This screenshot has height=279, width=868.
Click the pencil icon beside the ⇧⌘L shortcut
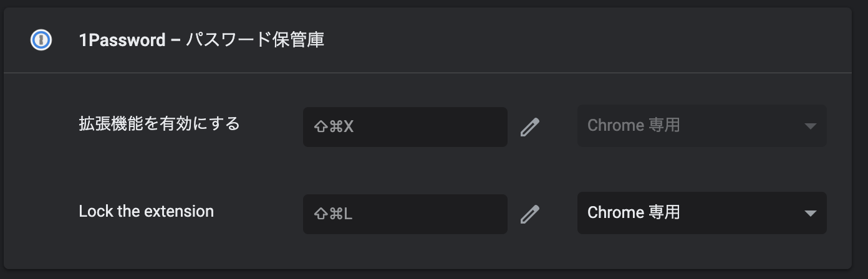(529, 214)
